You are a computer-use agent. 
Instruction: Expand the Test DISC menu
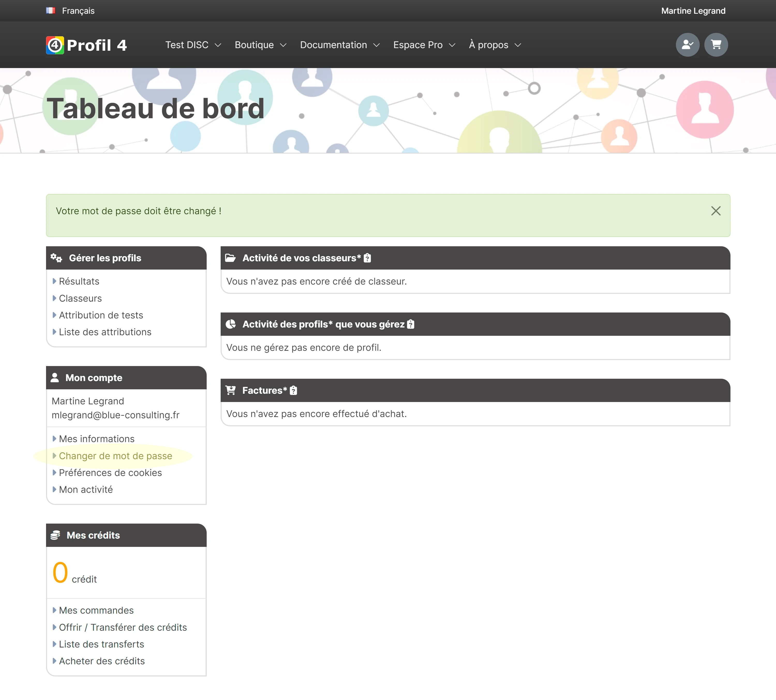(x=193, y=45)
